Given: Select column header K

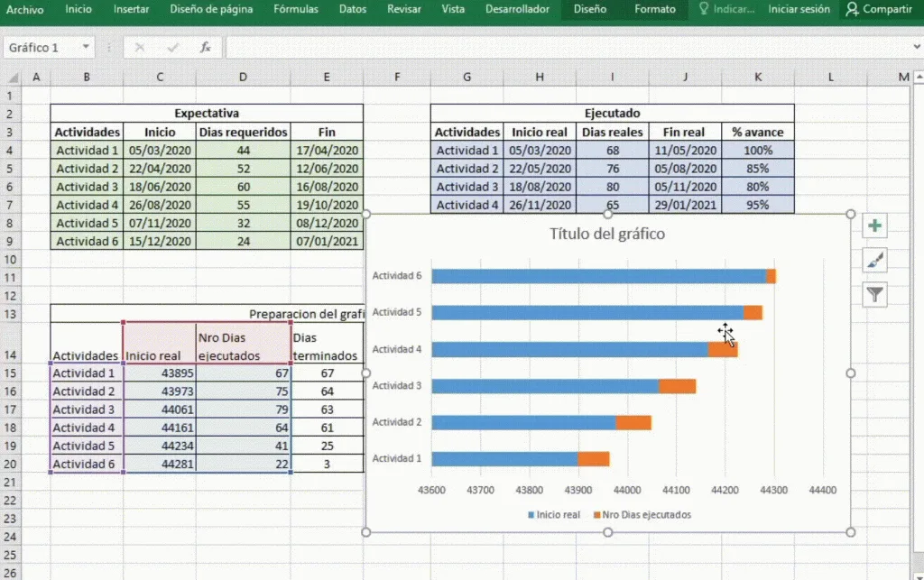Looking at the screenshot, I should click(x=758, y=78).
